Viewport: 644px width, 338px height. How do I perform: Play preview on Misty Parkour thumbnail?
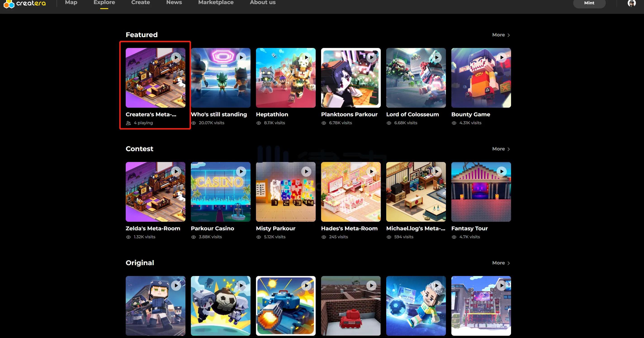point(306,172)
